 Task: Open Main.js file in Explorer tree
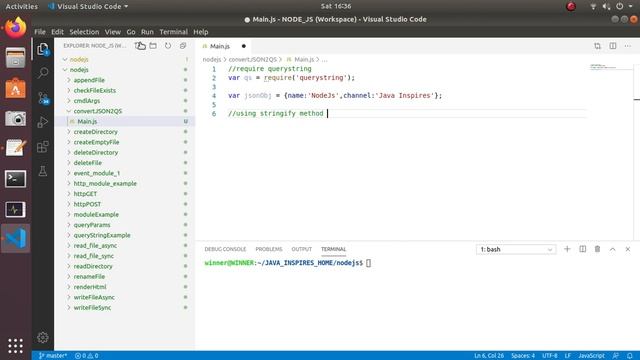(124, 121)
